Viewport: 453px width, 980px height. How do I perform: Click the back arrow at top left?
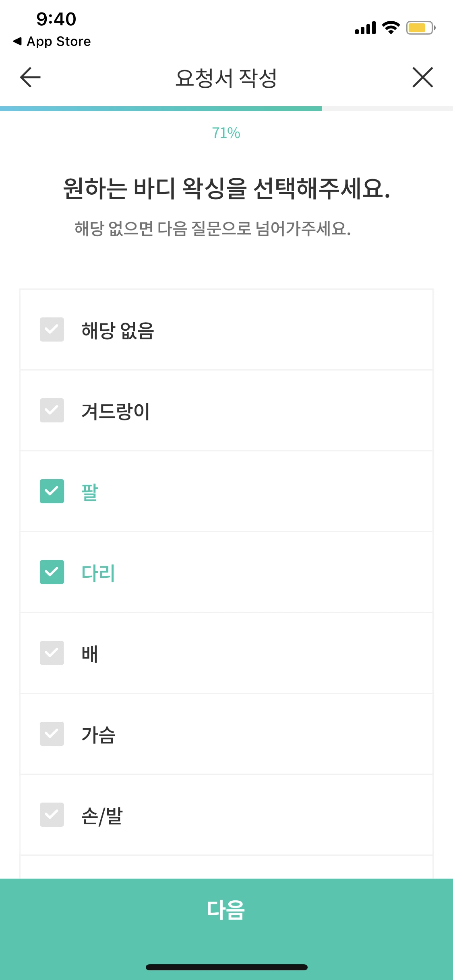click(x=29, y=78)
